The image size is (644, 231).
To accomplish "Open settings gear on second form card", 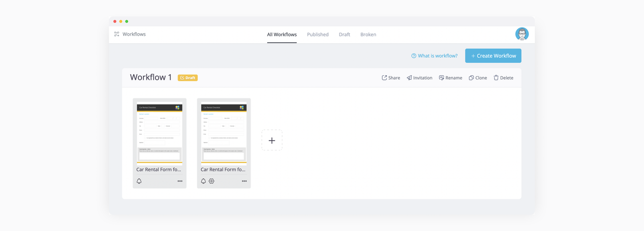I will 212,181.
